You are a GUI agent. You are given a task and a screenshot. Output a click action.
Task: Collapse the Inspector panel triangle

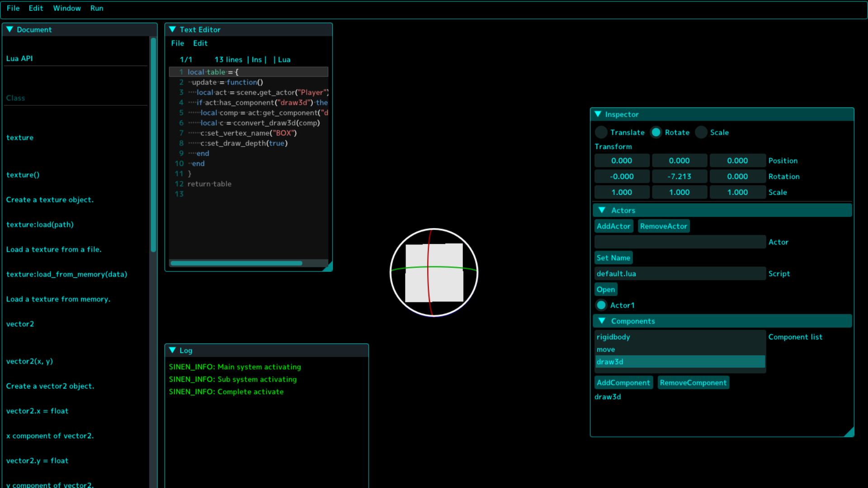(598, 114)
